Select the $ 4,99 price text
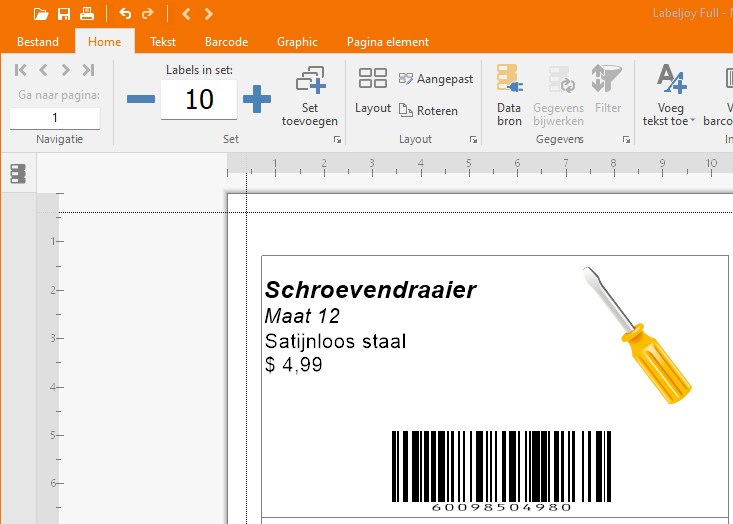Image resolution: width=733 pixels, height=524 pixels. [294, 365]
